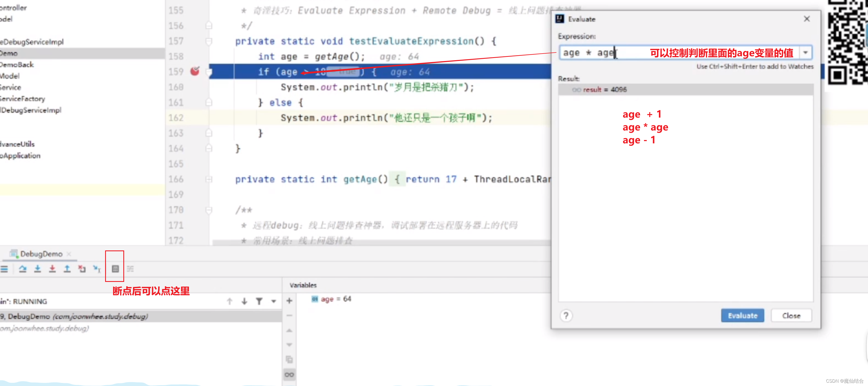868x386 pixels.
Task: Open the Application class in project tree
Action: (20, 155)
